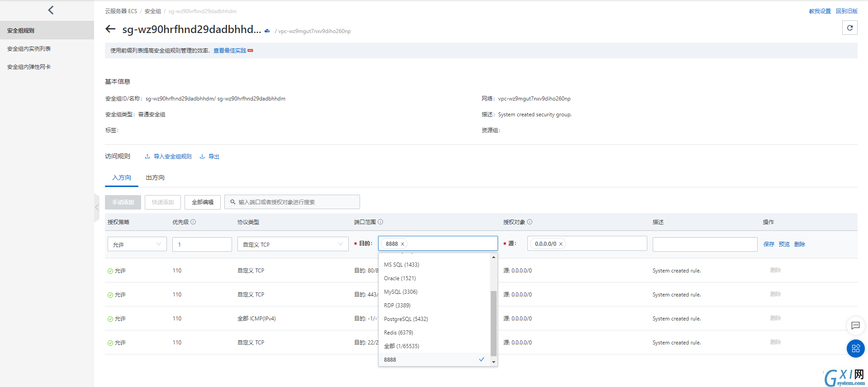Click the port dropdown scrollbar thumb
The width and height of the screenshot is (868, 387).
coord(493,324)
